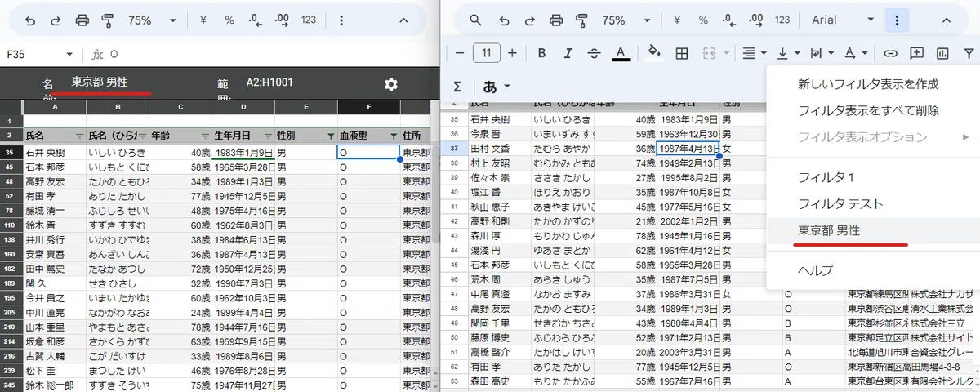Click the F35 name box

[33, 54]
